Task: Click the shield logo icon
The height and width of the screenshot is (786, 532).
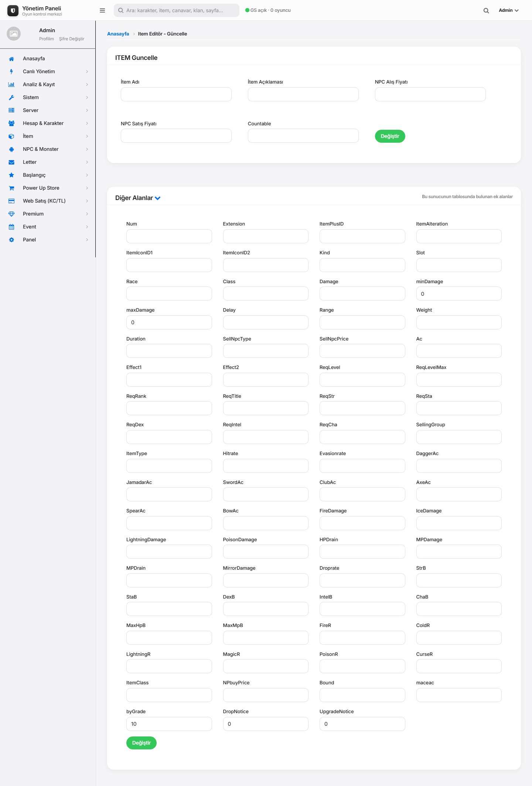Action: (13, 11)
